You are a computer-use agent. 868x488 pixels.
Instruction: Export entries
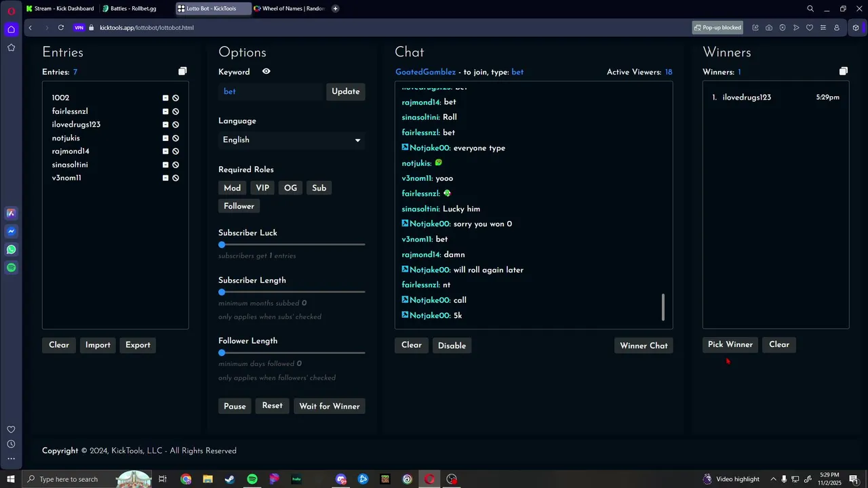pyautogui.click(x=138, y=345)
